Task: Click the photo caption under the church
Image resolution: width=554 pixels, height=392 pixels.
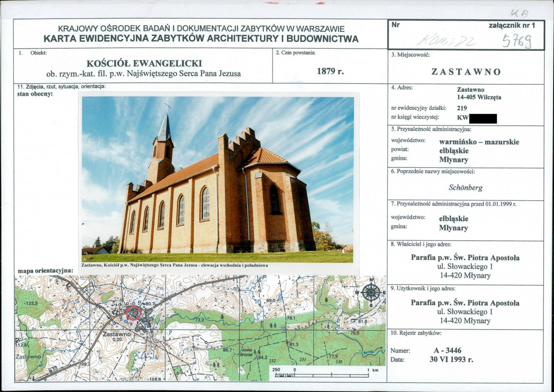Action: coord(175,265)
